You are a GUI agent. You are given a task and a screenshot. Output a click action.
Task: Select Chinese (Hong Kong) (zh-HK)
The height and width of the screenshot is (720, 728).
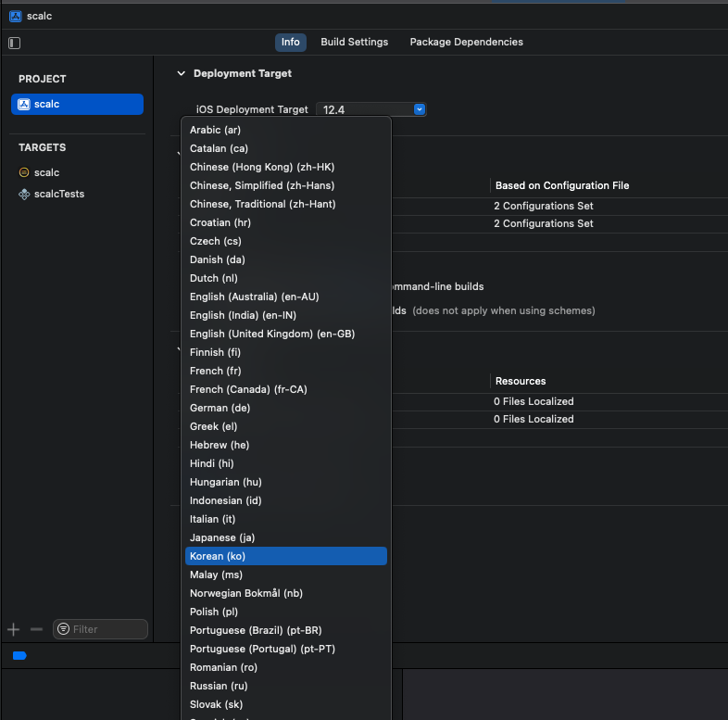click(286, 167)
